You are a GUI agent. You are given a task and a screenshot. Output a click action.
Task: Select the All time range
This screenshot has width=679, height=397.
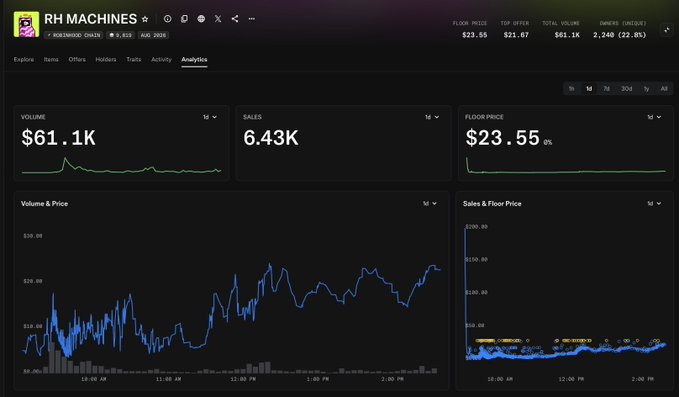click(664, 89)
